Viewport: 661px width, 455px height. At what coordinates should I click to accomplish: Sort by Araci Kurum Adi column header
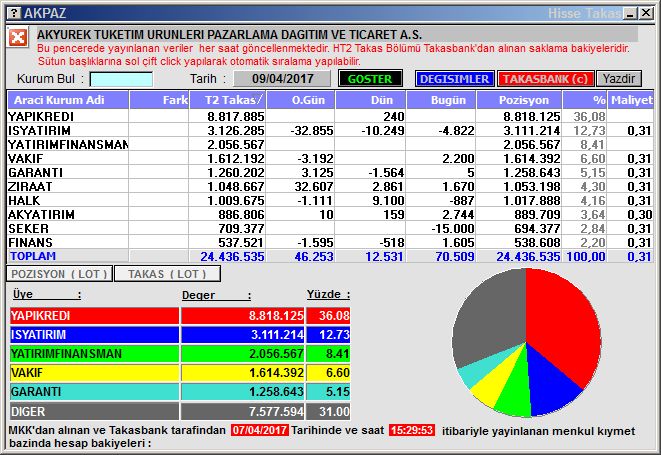[x=68, y=100]
